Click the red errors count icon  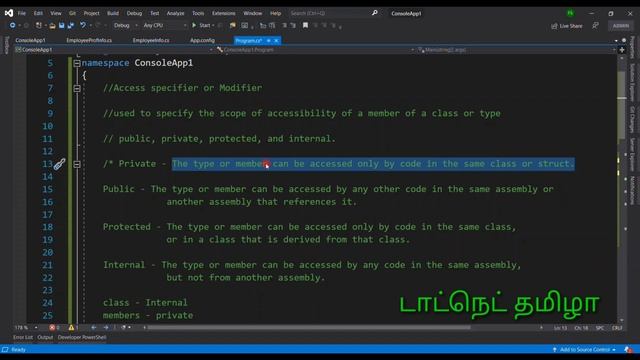click(52, 327)
